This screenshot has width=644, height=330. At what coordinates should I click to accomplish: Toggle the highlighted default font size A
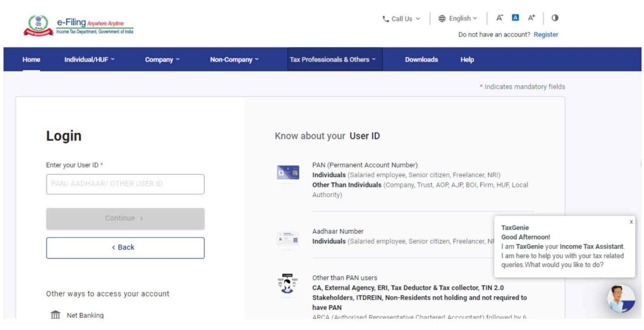click(515, 18)
